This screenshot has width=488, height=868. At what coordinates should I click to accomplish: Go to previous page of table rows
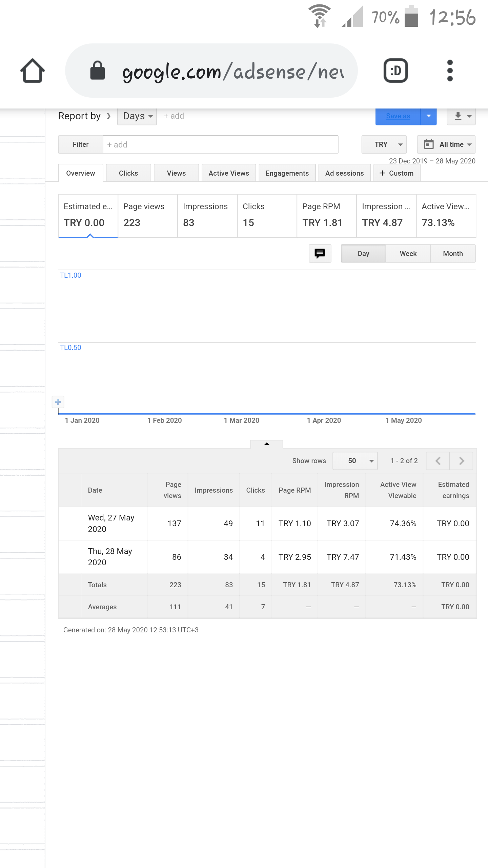click(438, 461)
